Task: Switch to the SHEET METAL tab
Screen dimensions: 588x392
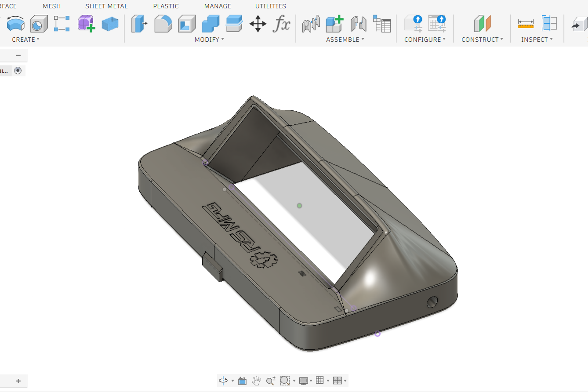Action: (x=106, y=6)
